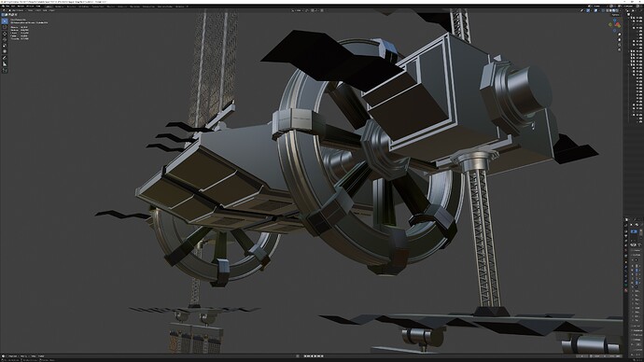Switch to Wireframe viewport shading

[608, 10]
